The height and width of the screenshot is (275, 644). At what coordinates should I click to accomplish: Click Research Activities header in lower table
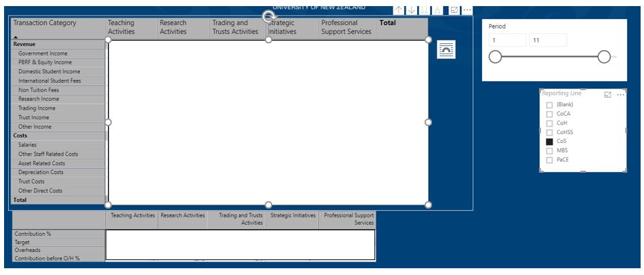[183, 219]
